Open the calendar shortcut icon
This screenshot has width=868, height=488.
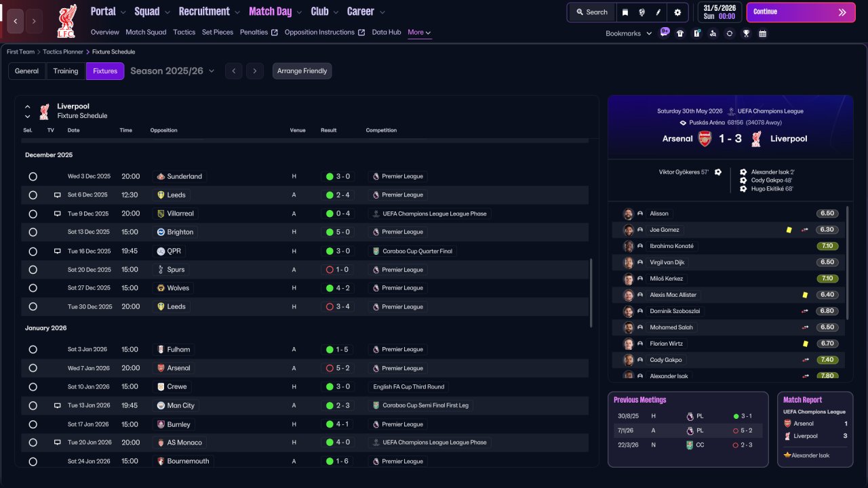pos(762,33)
